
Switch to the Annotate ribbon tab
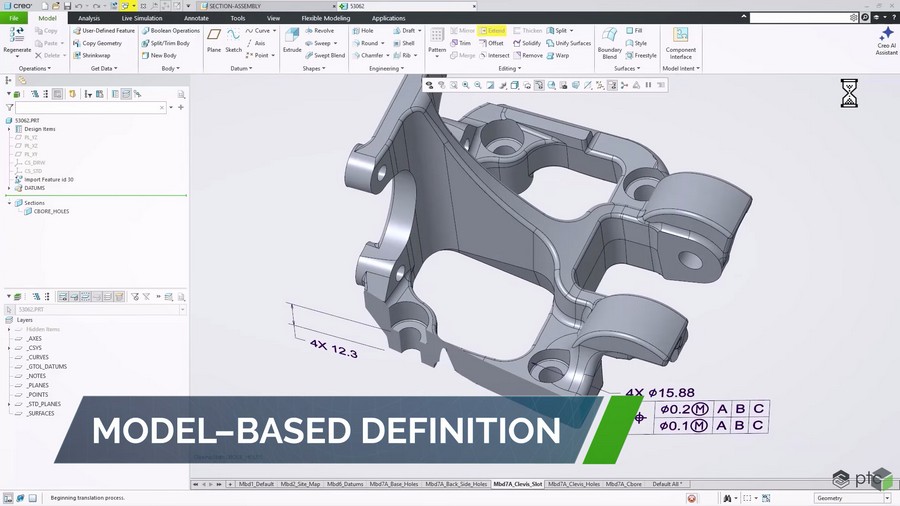point(196,18)
